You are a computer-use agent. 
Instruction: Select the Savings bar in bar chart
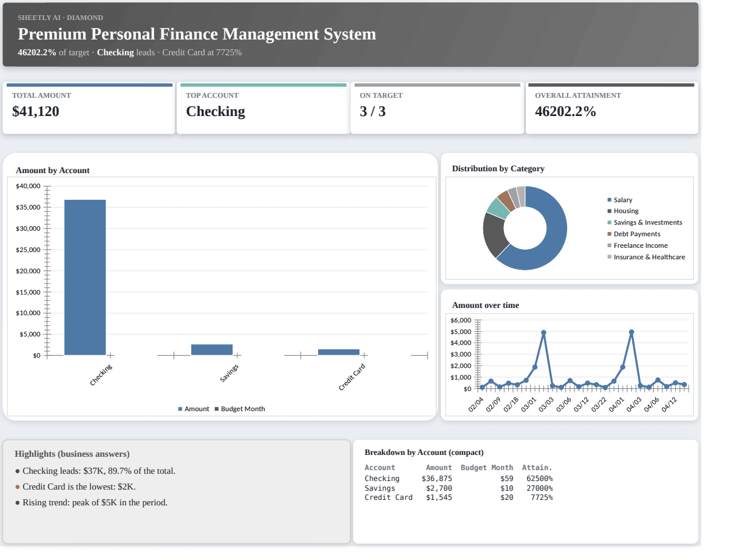[x=212, y=350]
